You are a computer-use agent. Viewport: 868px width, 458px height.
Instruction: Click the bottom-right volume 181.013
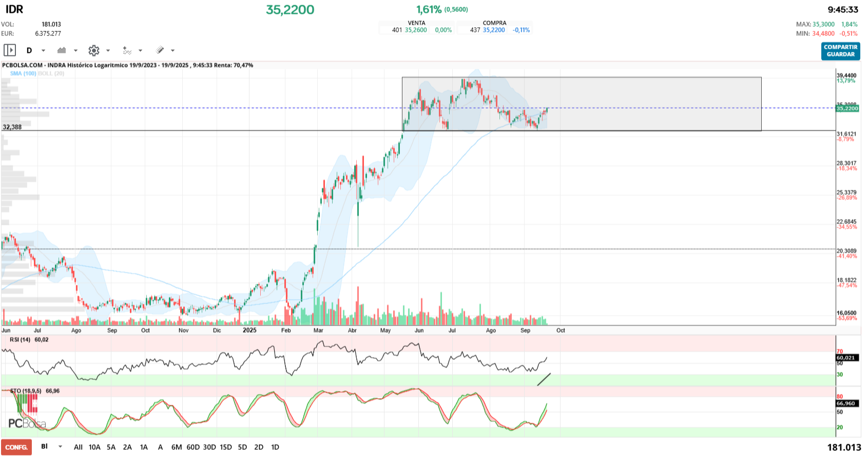[x=844, y=447]
